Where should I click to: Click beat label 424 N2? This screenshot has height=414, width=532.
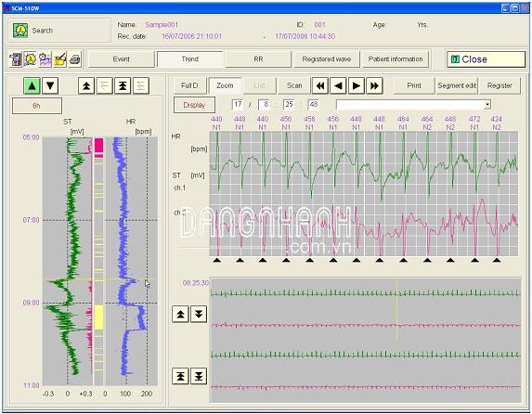click(x=497, y=123)
